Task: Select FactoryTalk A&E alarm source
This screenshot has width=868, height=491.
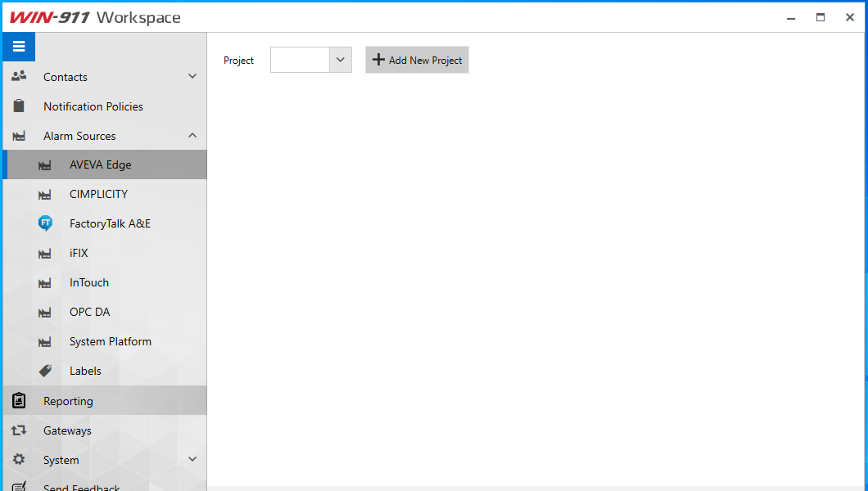Action: tap(105, 223)
